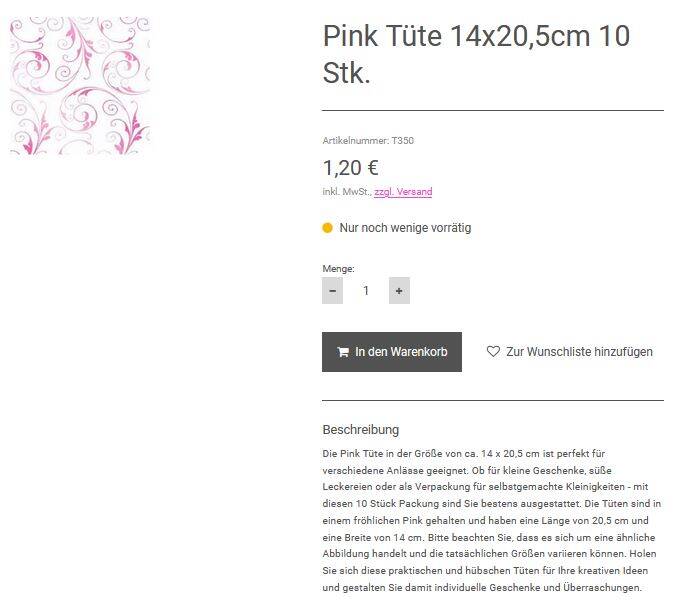Click the shopping cart icon
This screenshot has height=605, width=687.
343,352
